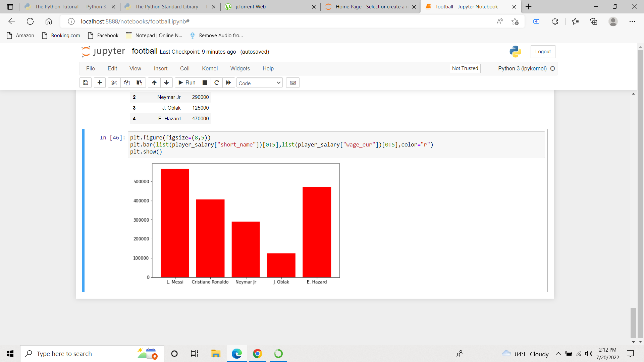Viewport: 644px width, 362px height.
Task: Open the browser profile menu
Action: click(x=613, y=21)
